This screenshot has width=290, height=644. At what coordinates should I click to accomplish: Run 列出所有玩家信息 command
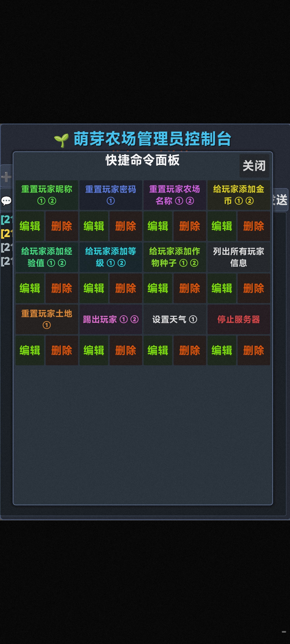click(238, 257)
